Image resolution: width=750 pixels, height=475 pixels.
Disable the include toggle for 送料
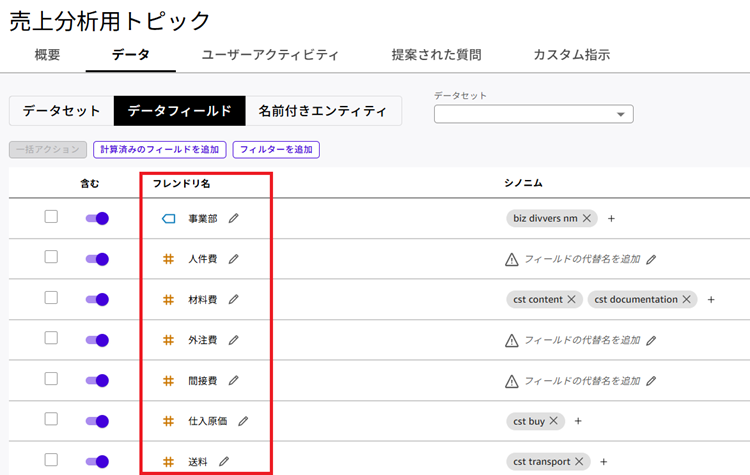click(x=97, y=461)
